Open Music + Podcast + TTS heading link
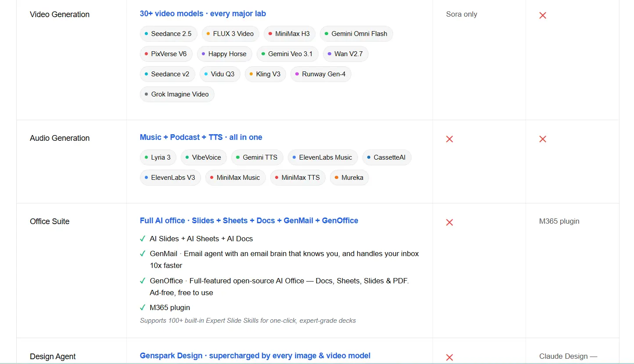Image resolution: width=634 pixels, height=364 pixels. click(x=201, y=137)
